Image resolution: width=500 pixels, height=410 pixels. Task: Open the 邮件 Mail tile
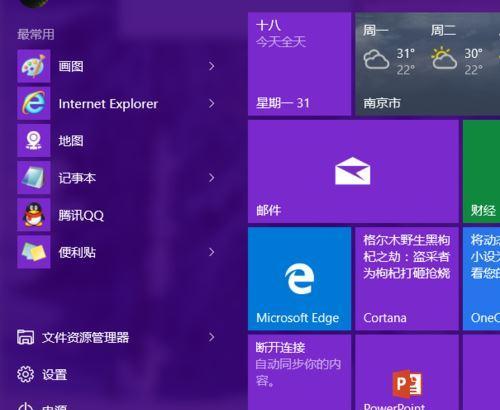point(353,171)
